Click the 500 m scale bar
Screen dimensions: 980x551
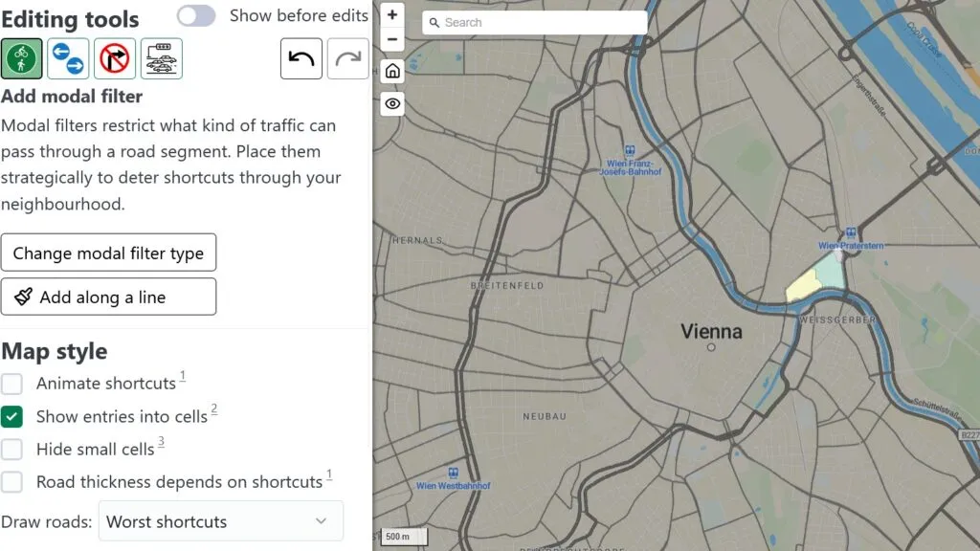[404, 536]
